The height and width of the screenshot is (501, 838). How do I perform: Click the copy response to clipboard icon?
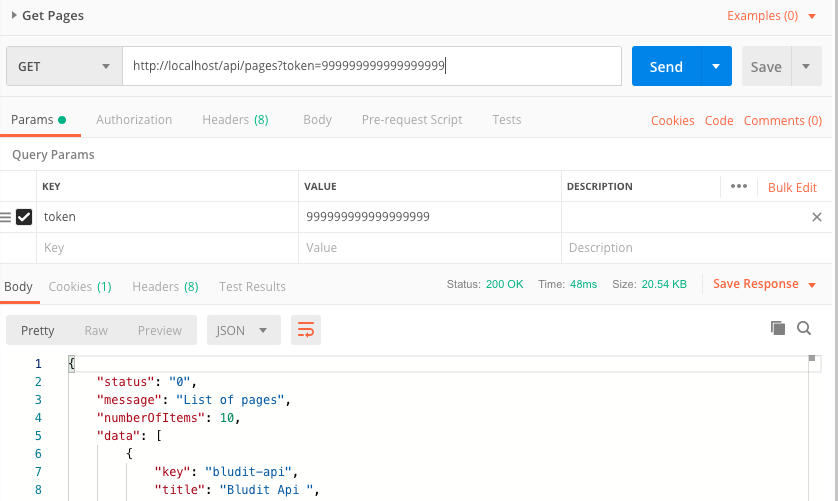[778, 328]
